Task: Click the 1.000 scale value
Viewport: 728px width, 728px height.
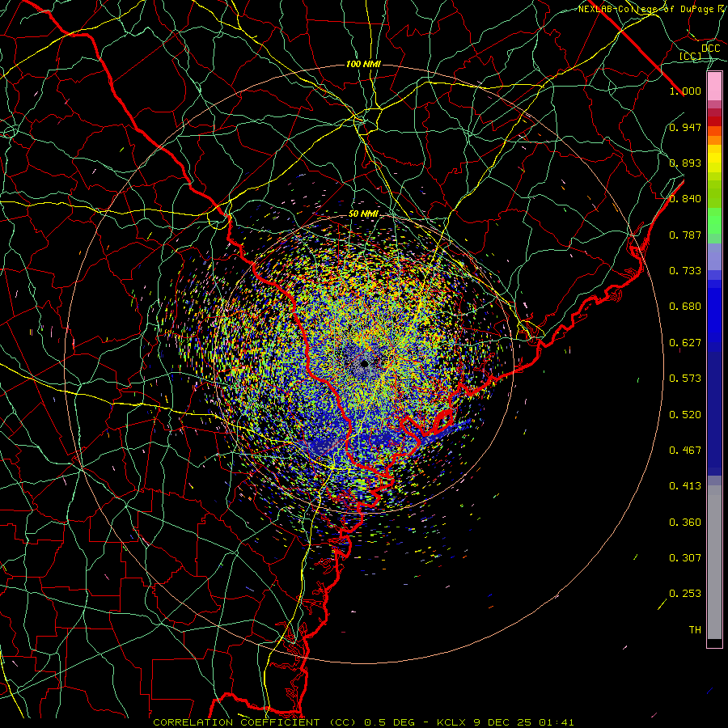Action: coord(685,91)
